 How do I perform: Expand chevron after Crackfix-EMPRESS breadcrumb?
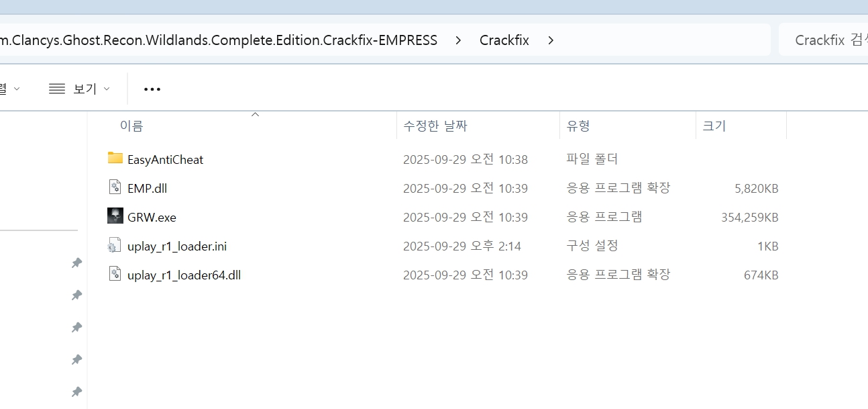coord(458,40)
